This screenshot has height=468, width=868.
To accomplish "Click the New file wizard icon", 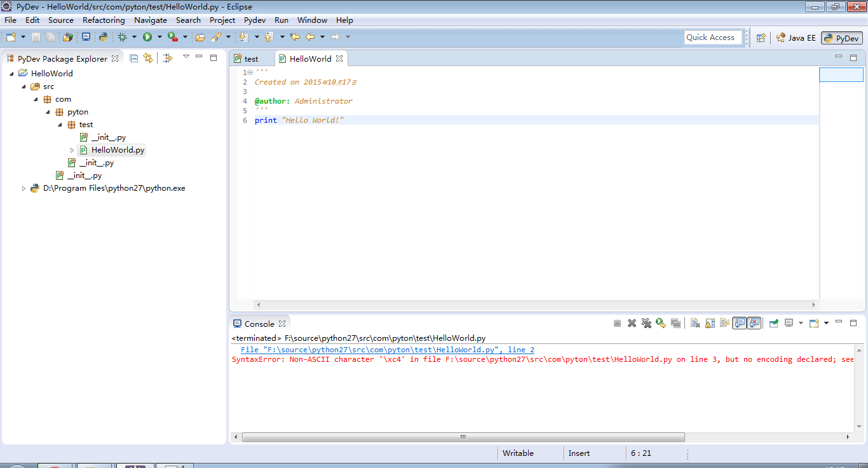I will [x=11, y=37].
